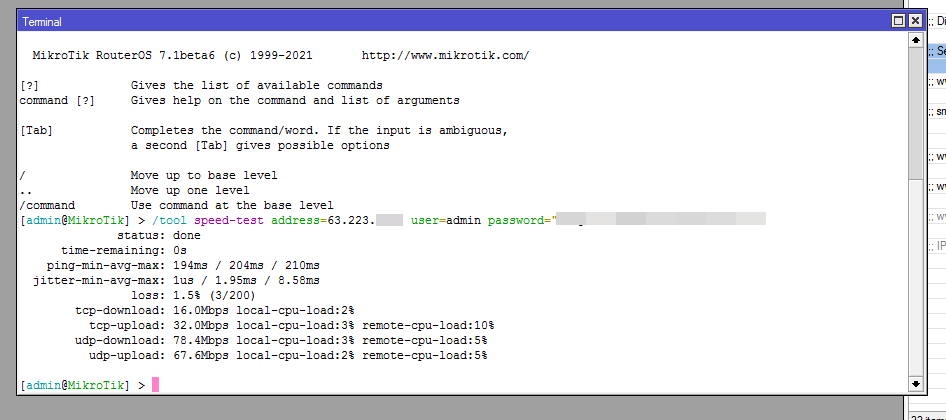Click the http://www.mikrotik.com/ URL text
This screenshot has width=946, height=420.
click(x=445, y=56)
